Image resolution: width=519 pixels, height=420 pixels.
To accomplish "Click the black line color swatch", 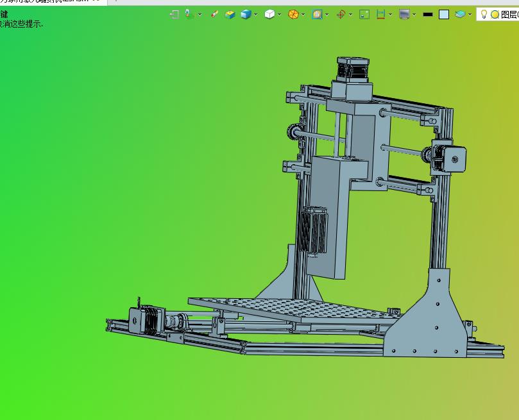I will click(x=428, y=14).
